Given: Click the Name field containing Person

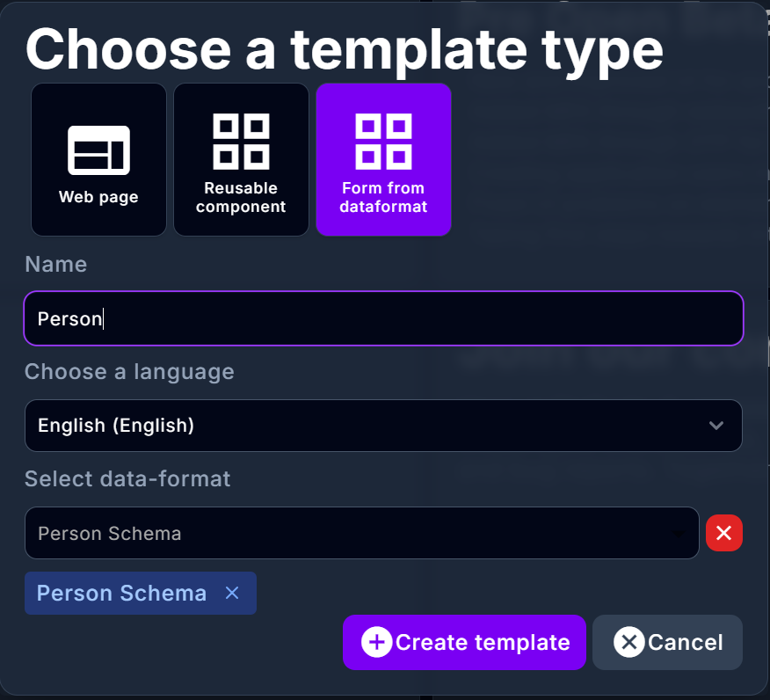Looking at the screenshot, I should point(383,318).
